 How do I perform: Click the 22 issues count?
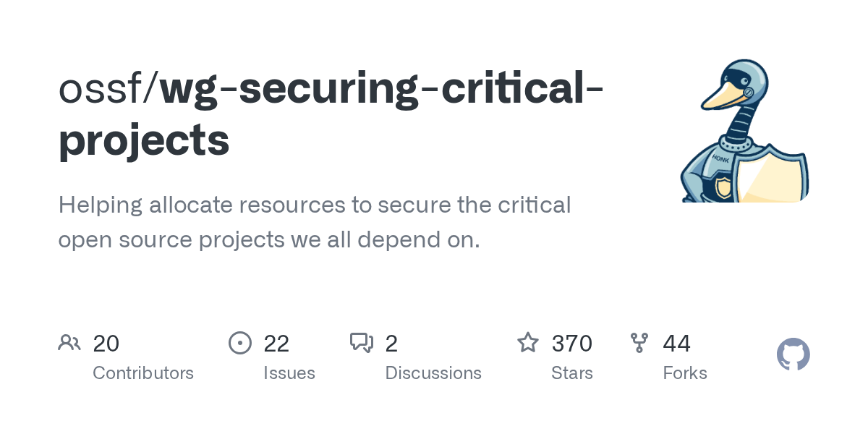(276, 343)
